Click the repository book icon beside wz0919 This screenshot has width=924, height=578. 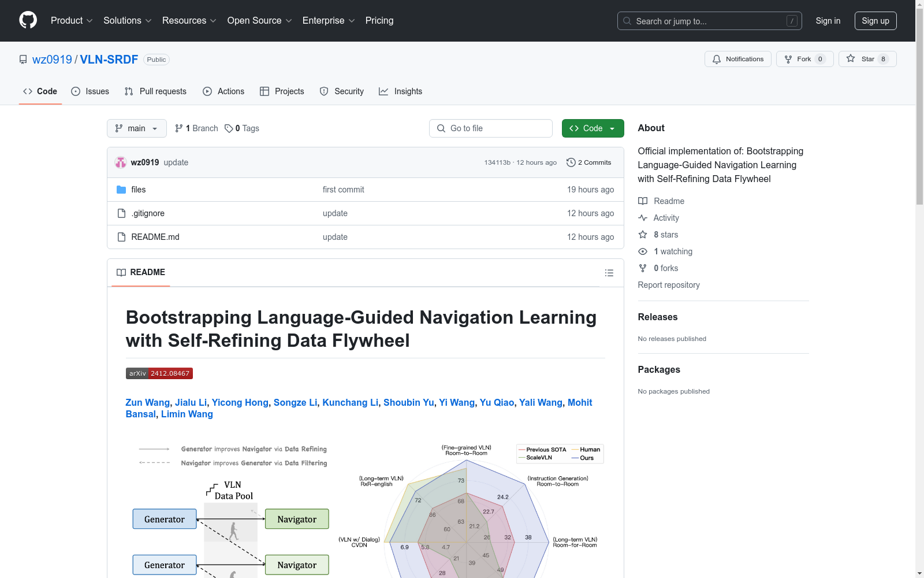[23, 60]
